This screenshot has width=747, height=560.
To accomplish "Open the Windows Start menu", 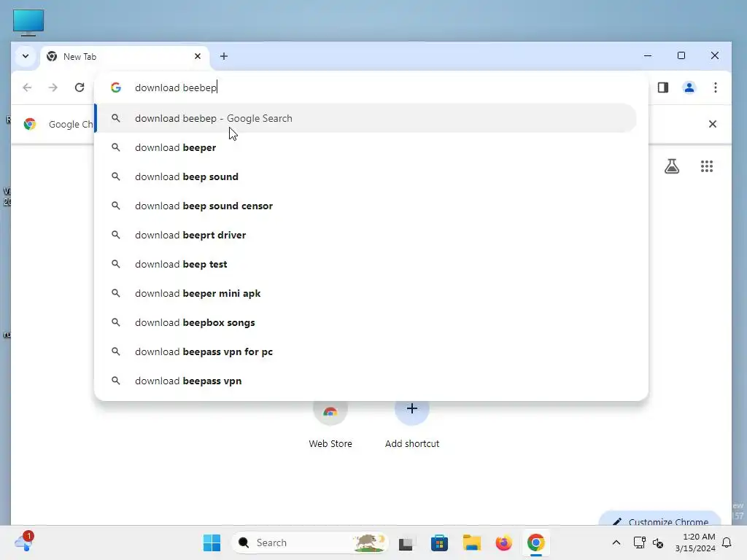I will [x=212, y=542].
